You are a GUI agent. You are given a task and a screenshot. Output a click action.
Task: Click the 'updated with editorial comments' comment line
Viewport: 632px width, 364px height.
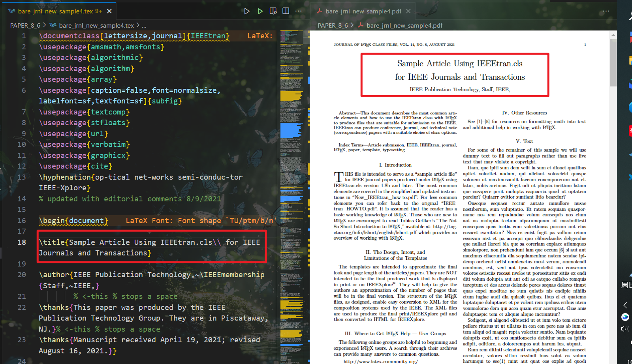[x=130, y=199]
